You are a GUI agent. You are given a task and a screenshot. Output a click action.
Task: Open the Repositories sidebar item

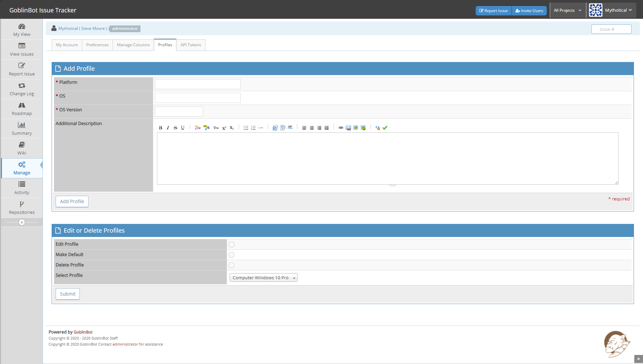click(22, 208)
